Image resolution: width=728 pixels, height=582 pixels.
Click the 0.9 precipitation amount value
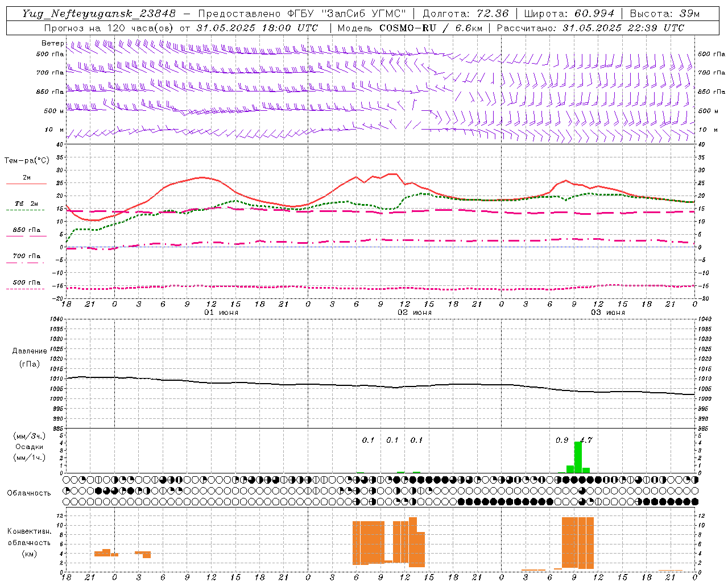point(562,440)
